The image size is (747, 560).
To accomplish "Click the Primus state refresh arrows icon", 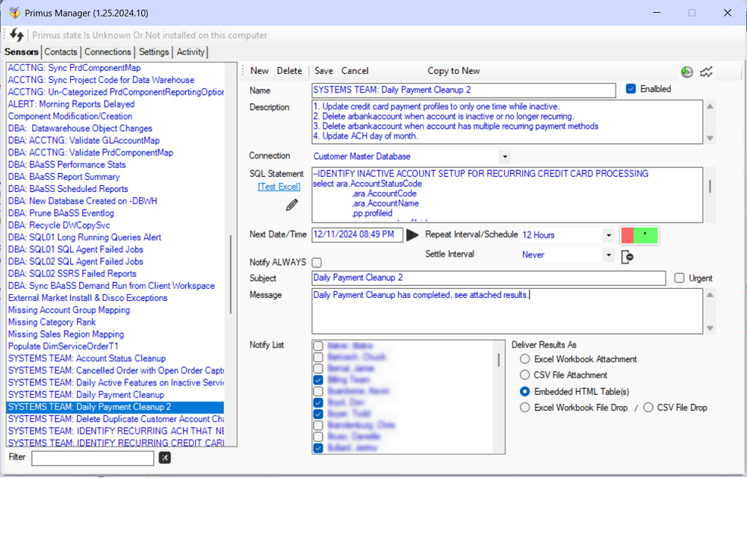I will (x=16, y=35).
